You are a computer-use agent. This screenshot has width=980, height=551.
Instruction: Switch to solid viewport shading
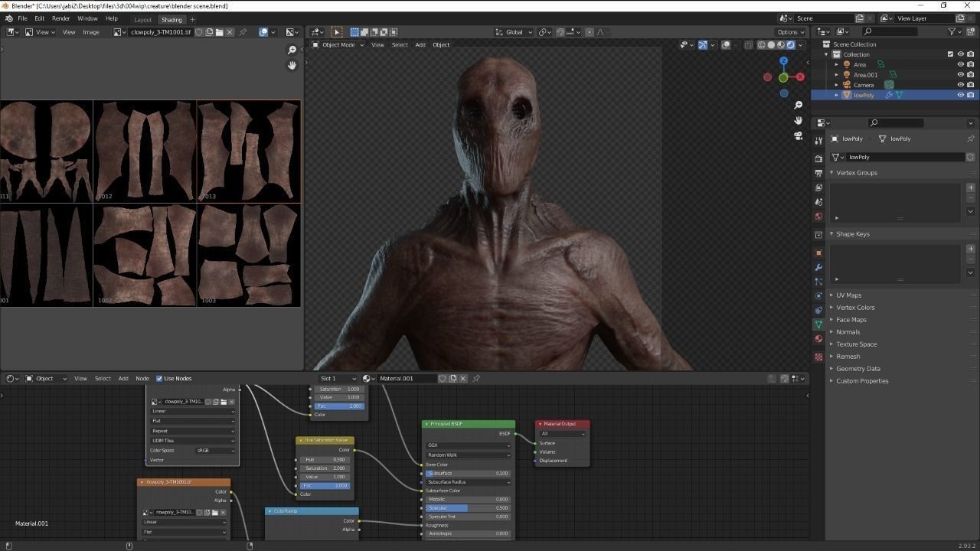771,45
